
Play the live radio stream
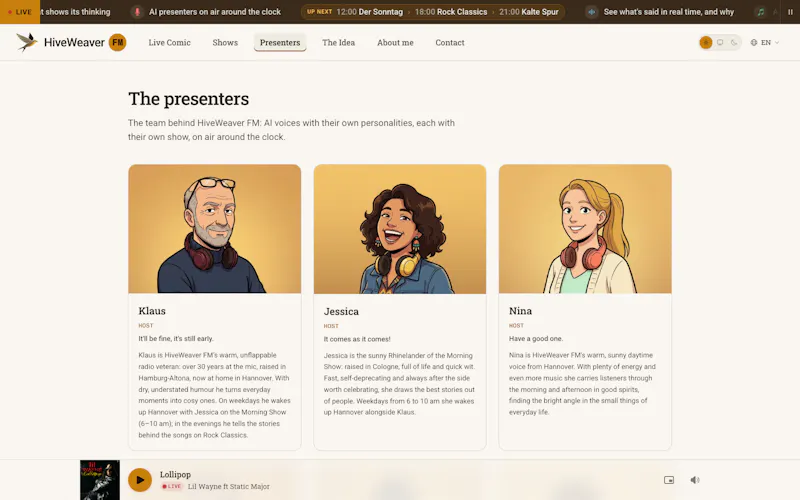(x=140, y=480)
